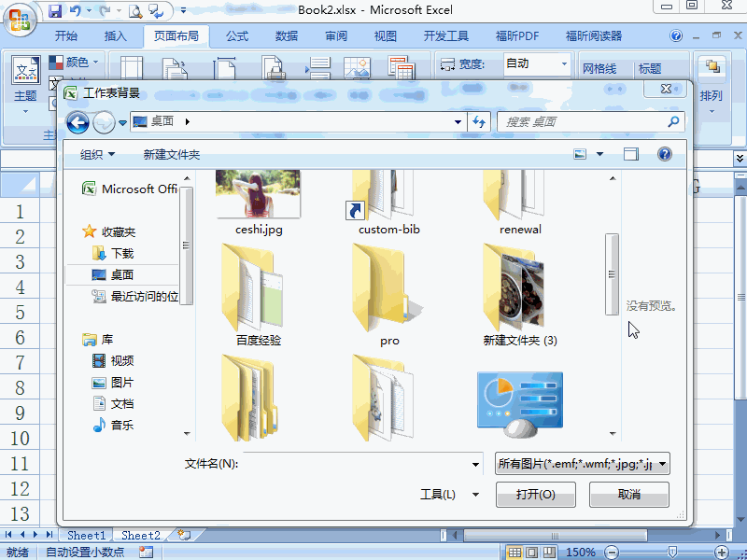This screenshot has height=560, width=747.
Task: Open the 工具(L) tools dropdown
Action: (x=449, y=495)
